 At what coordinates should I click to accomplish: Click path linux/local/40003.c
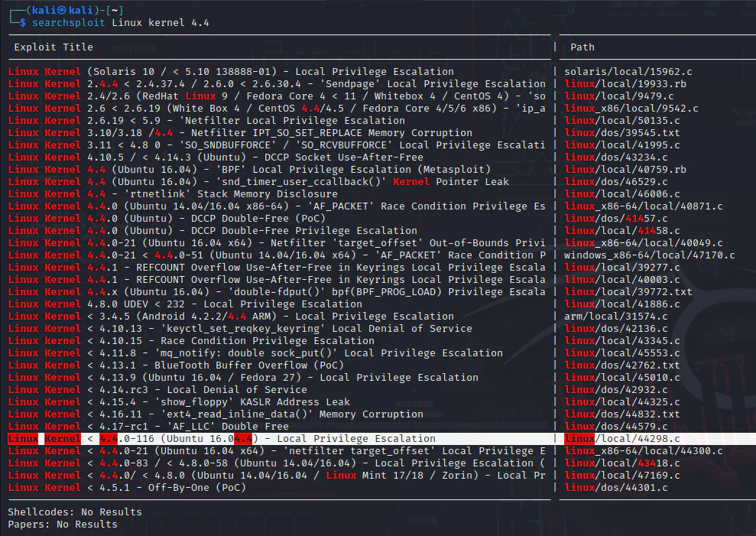coord(622,280)
